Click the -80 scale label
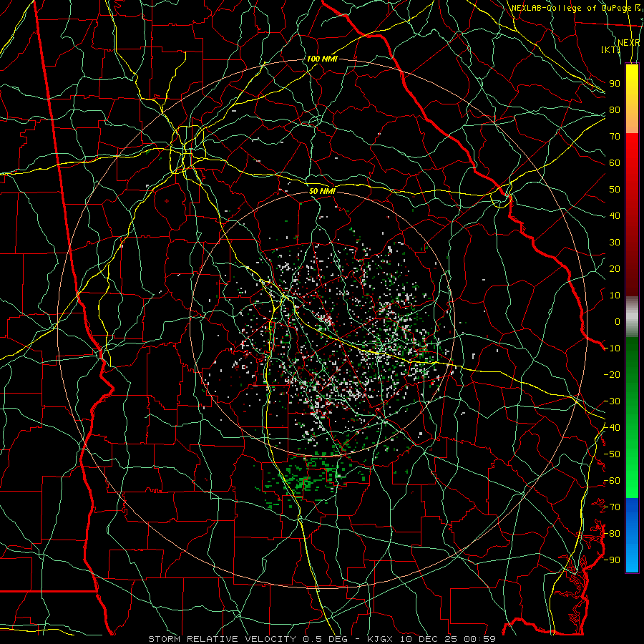Image resolution: width=644 pixels, height=644 pixels. coord(612,534)
